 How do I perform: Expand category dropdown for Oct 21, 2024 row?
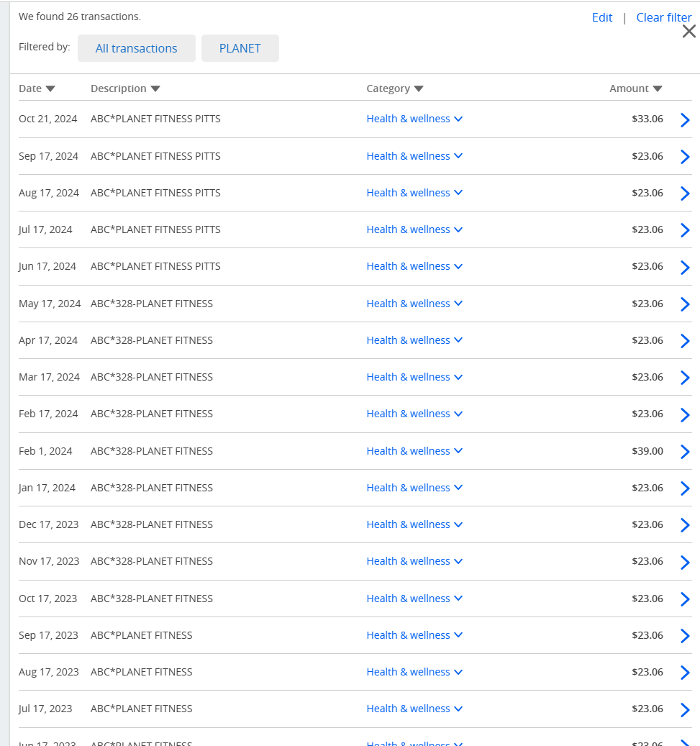(414, 119)
